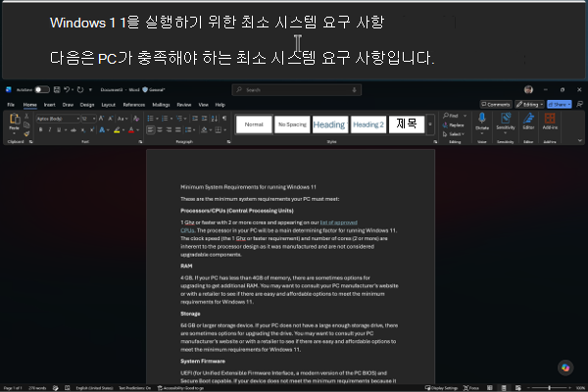Open the font size dropdown
The width and height of the screenshot is (588, 392).
(x=94, y=119)
